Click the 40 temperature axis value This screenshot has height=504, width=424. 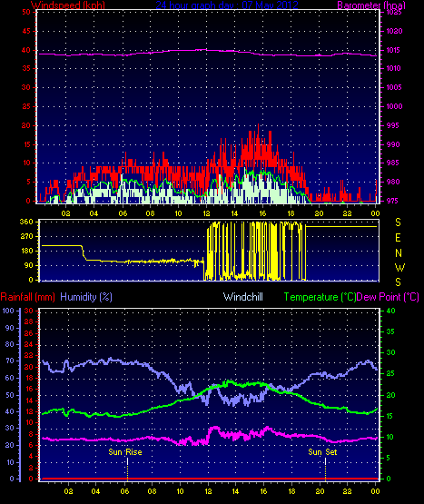click(x=390, y=311)
